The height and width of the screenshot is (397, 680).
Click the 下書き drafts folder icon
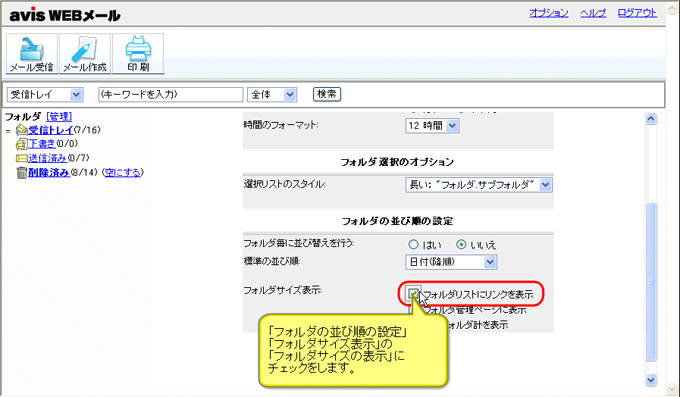[22, 144]
